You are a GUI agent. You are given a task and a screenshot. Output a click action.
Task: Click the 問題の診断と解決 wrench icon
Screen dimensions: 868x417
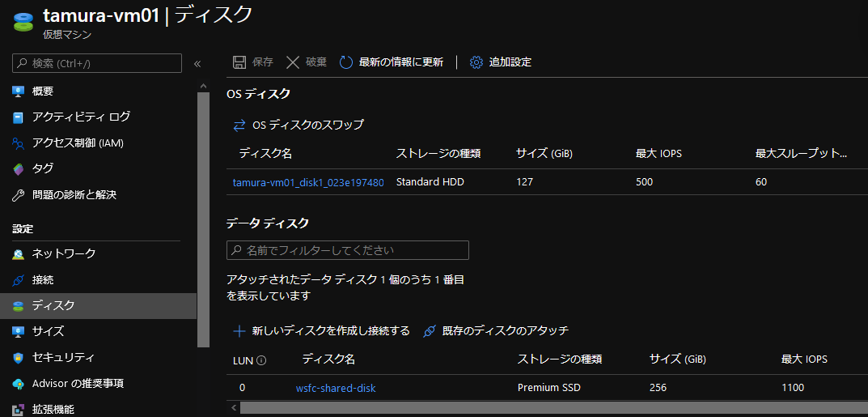click(x=19, y=195)
